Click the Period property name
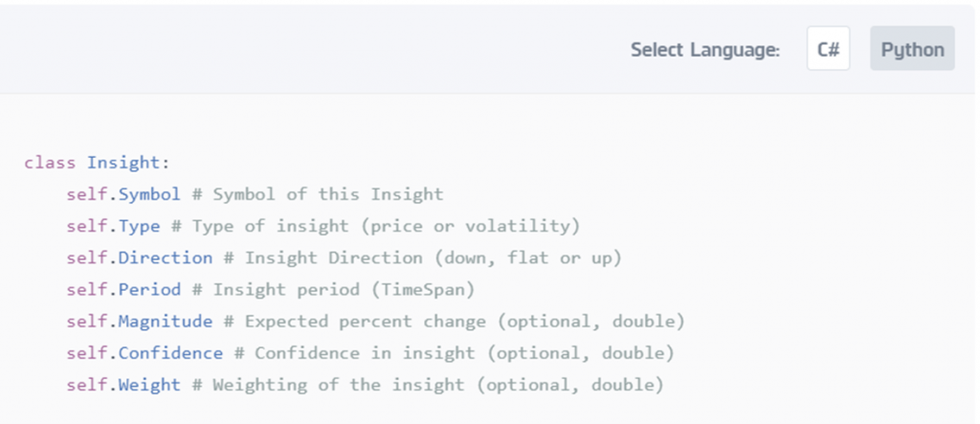 coord(149,290)
